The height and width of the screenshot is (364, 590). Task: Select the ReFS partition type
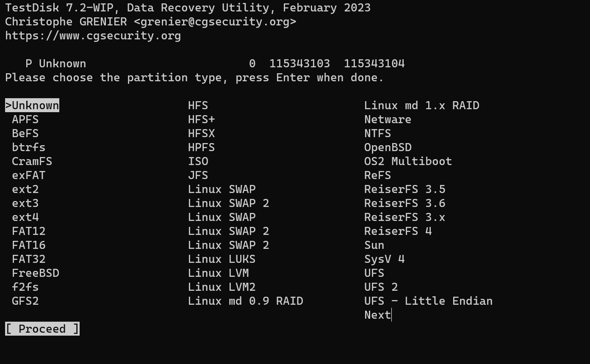tap(377, 175)
